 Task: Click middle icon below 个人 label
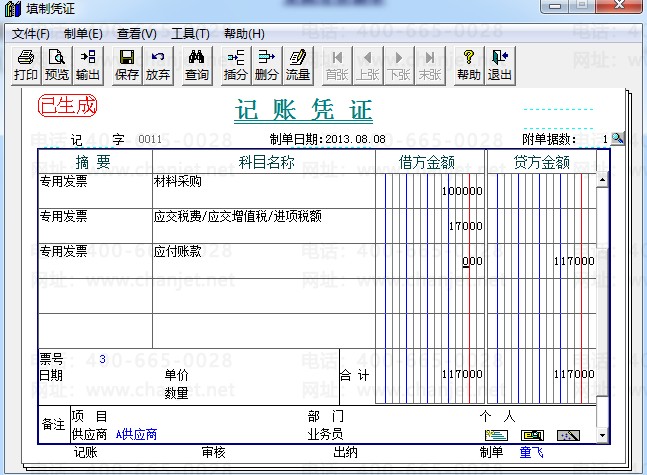532,435
